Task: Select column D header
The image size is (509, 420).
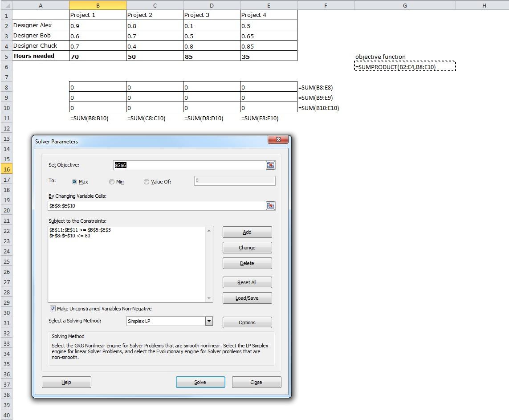Action: point(212,5)
